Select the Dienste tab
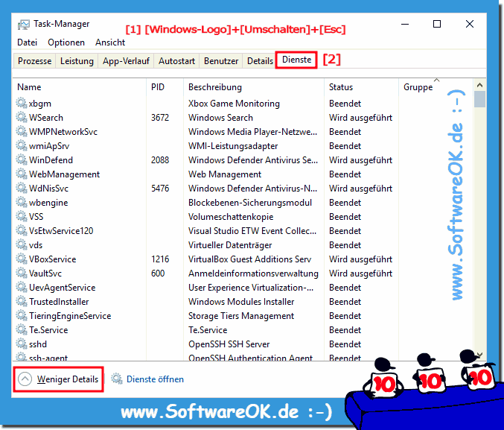The height and width of the screenshot is (430, 504). point(296,60)
